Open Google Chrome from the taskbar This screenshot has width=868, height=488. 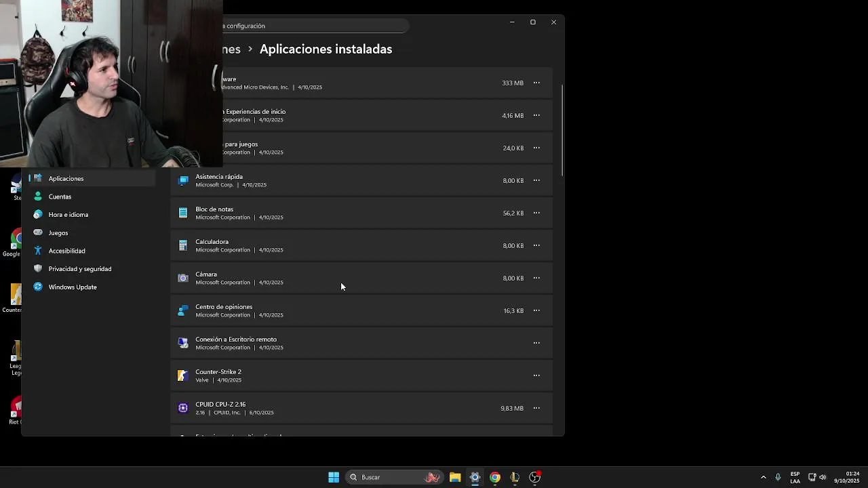(x=495, y=477)
